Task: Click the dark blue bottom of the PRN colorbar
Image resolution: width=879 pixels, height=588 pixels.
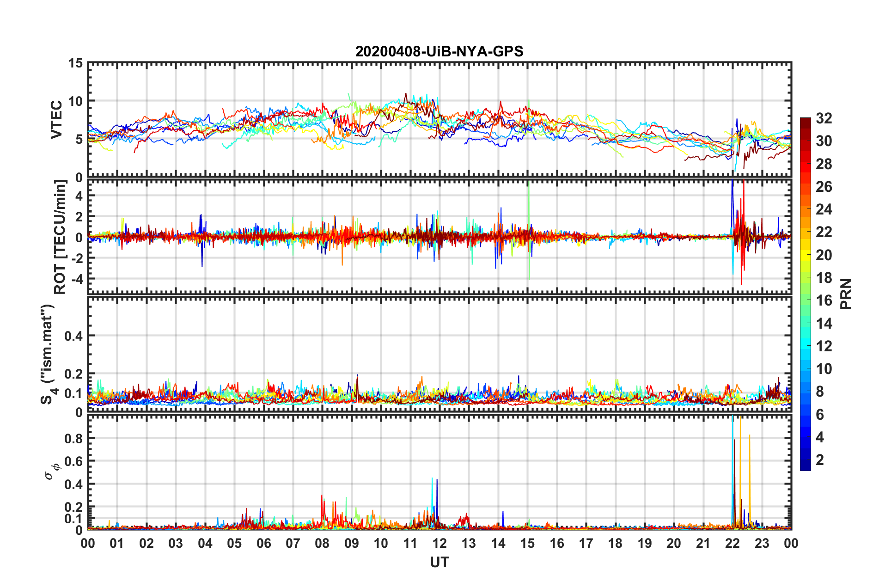Action: click(x=805, y=466)
